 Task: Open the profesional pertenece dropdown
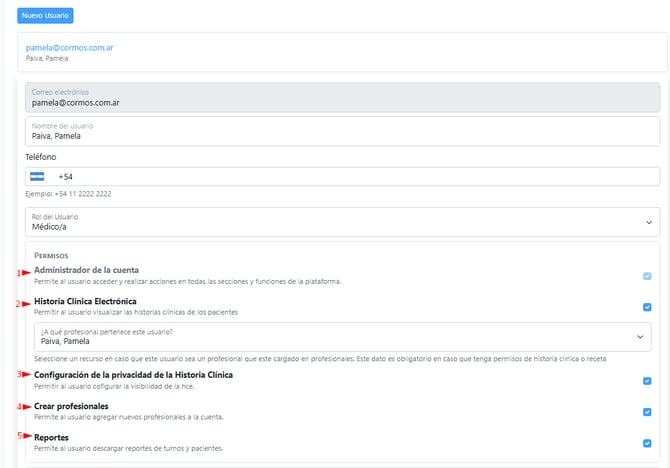coord(342,337)
